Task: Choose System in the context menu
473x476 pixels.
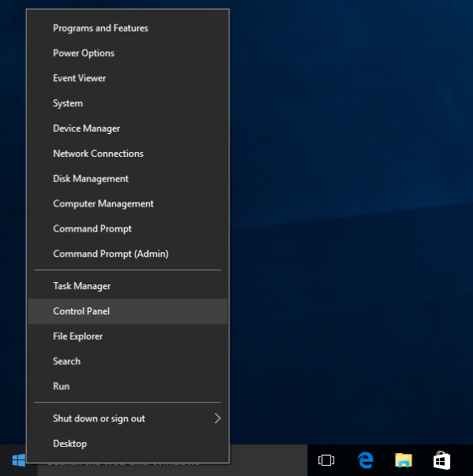Action: [x=68, y=104]
